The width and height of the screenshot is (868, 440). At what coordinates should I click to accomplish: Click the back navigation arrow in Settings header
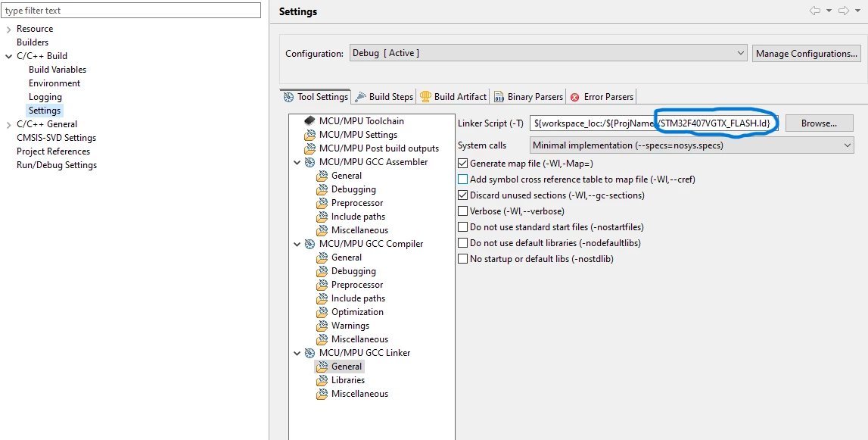[815, 11]
